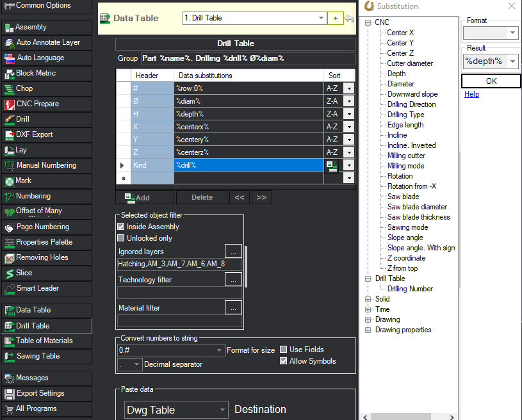Enable the Use Fields checkbox
This screenshot has height=420, width=522.
[x=283, y=349]
